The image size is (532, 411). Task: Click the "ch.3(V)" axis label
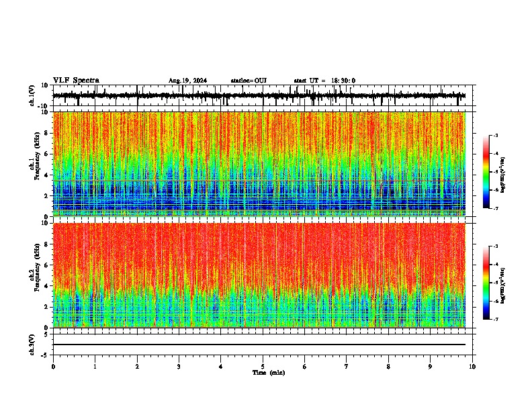(x=32, y=345)
